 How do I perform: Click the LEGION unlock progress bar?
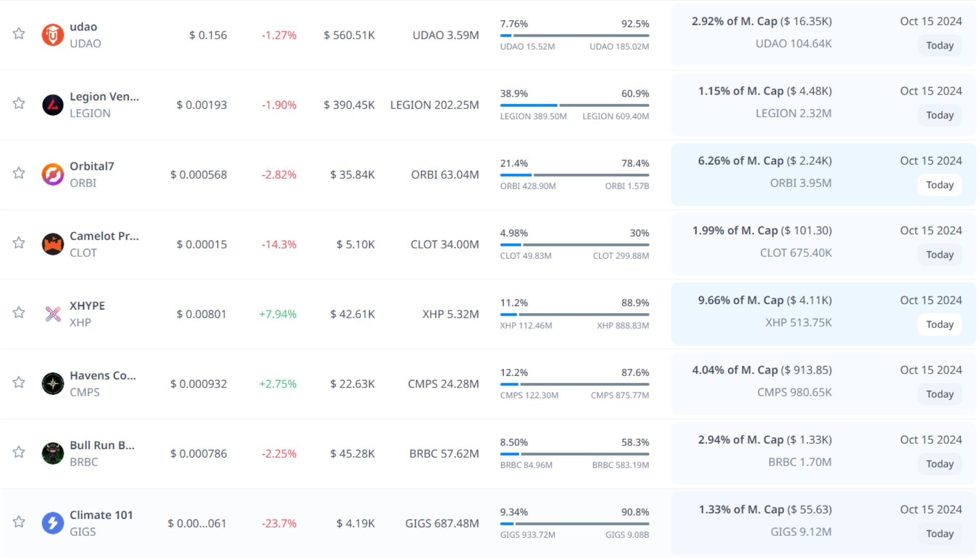coord(574,105)
